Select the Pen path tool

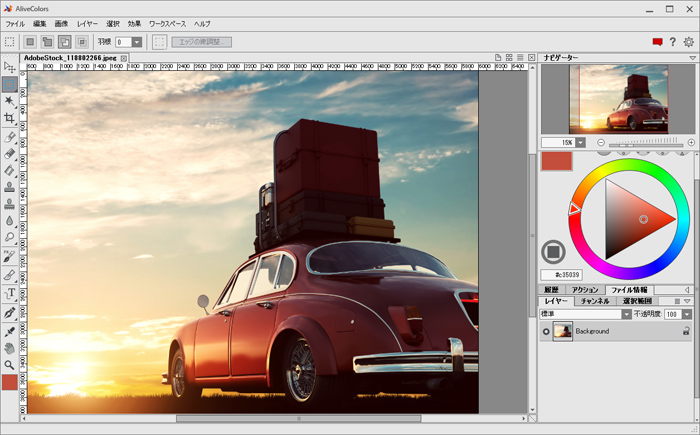pyautogui.click(x=9, y=313)
